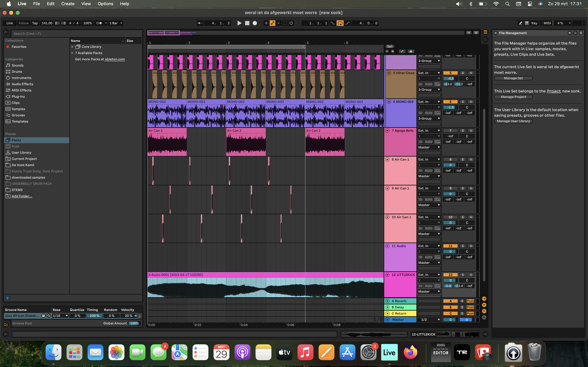Viewport: 588px width, 367px height.
Task: Toggle the arrangement loop switch
Action: tap(340, 23)
